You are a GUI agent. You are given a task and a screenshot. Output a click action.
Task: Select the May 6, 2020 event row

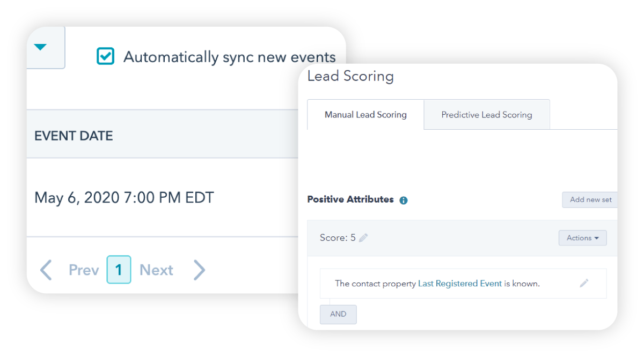pyautogui.click(x=124, y=198)
